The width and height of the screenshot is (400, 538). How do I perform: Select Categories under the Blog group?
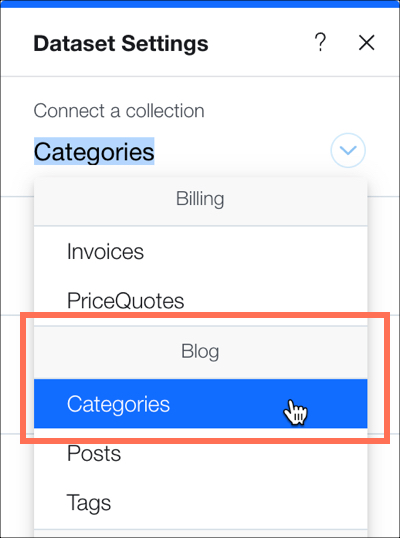click(200, 404)
